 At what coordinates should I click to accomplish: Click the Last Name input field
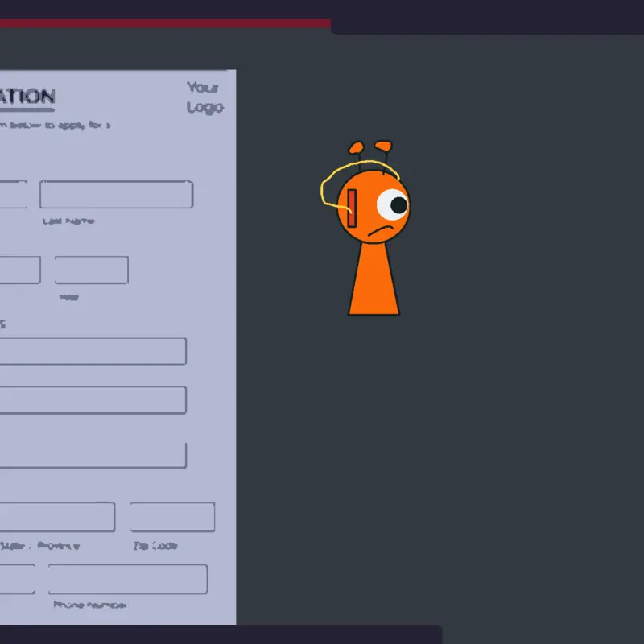[116, 194]
